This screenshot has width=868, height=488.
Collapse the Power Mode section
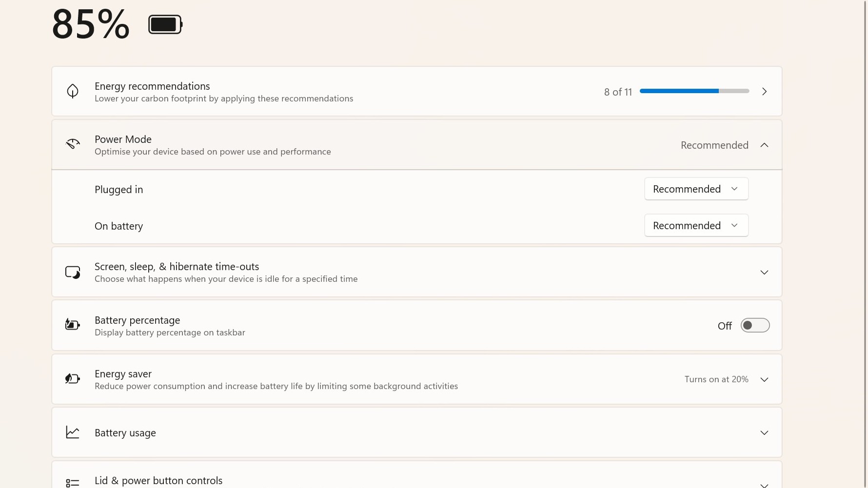point(764,145)
